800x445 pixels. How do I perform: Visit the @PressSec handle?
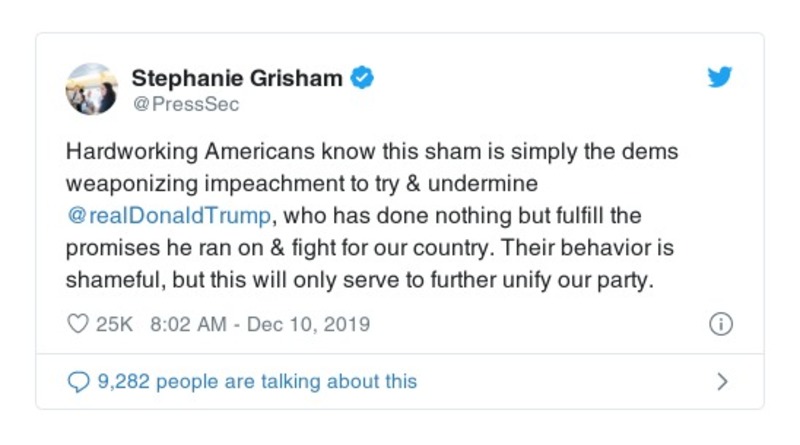185,103
